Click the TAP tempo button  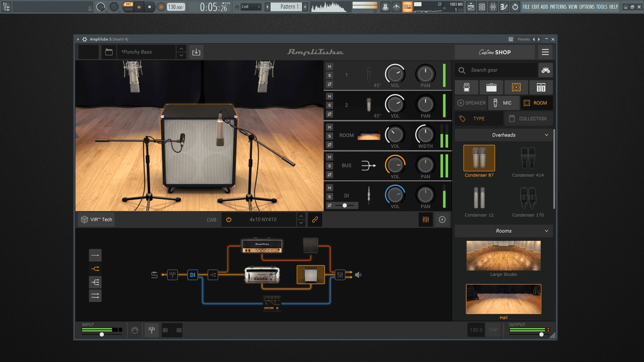click(493, 330)
